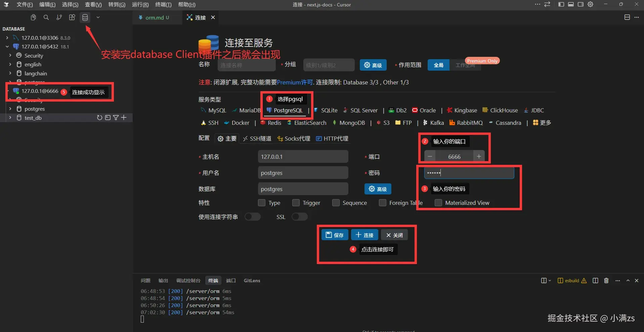Click the 保存 button
The width and height of the screenshot is (644, 332).
[335, 235]
